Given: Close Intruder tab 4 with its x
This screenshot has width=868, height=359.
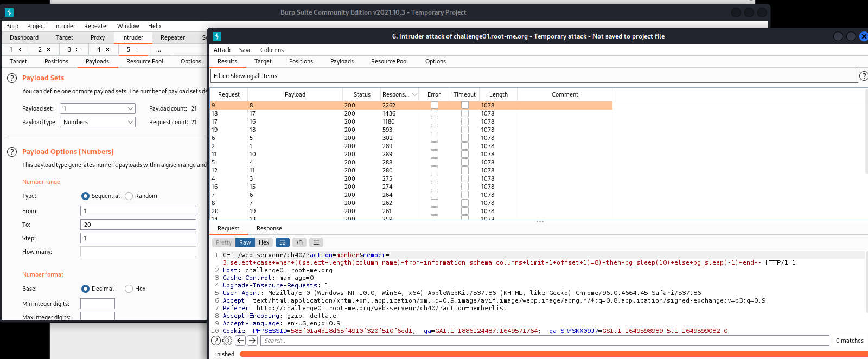Looking at the screenshot, I should [x=107, y=49].
